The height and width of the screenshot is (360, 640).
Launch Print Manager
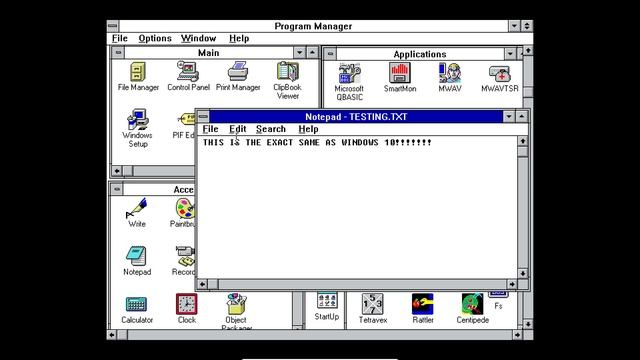pos(238,76)
